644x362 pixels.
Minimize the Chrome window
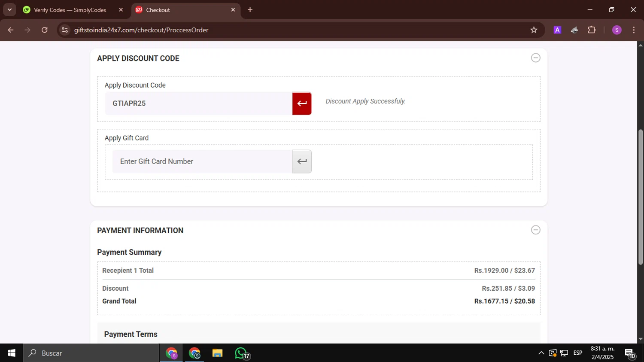click(590, 9)
